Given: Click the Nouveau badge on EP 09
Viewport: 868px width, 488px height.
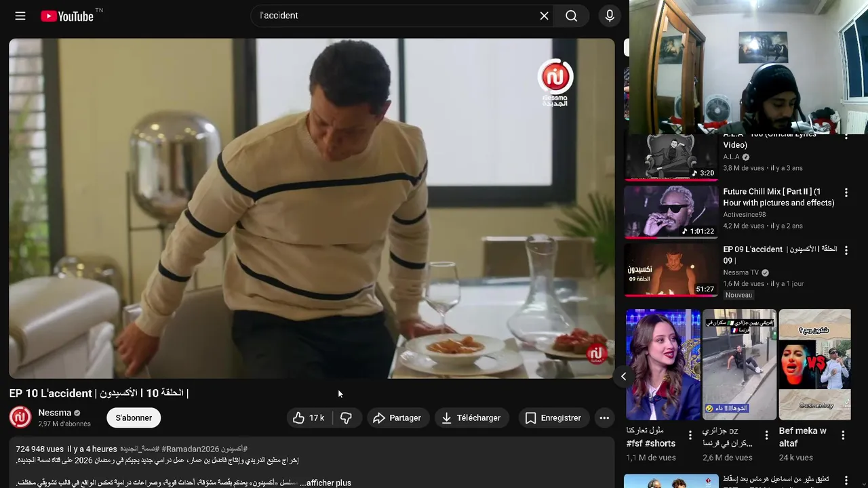Looking at the screenshot, I should pyautogui.click(x=738, y=295).
